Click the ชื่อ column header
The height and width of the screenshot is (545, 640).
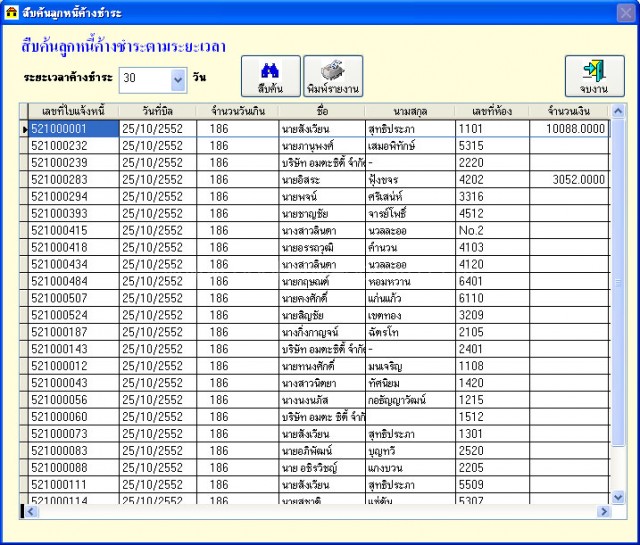[322, 111]
